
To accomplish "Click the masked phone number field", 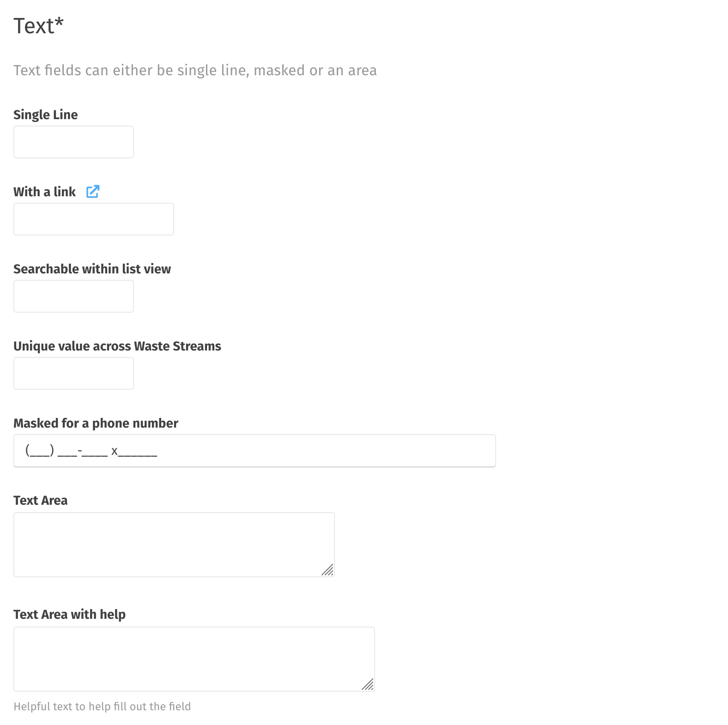I will (255, 451).
